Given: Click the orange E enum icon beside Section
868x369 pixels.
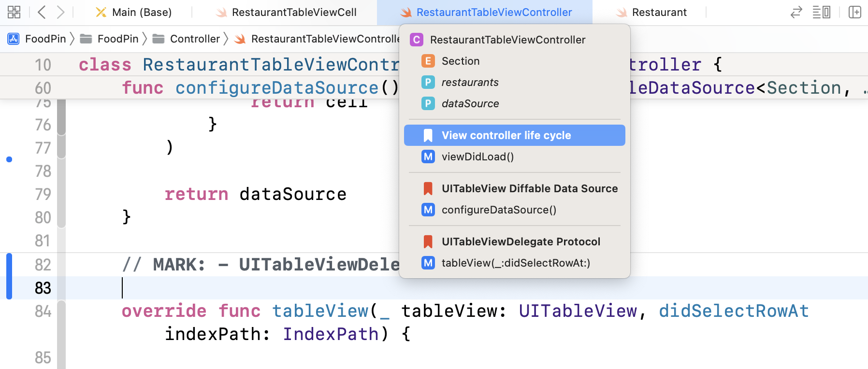Looking at the screenshot, I should [x=427, y=61].
